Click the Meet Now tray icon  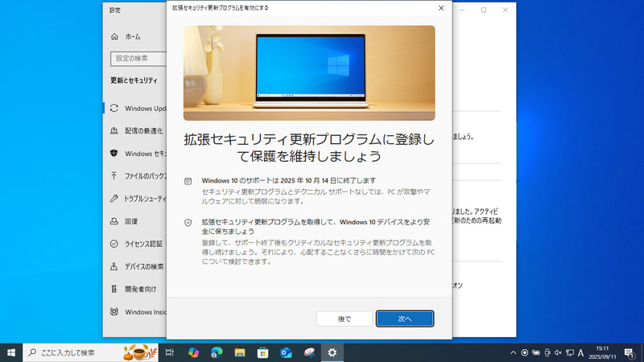coord(547,352)
